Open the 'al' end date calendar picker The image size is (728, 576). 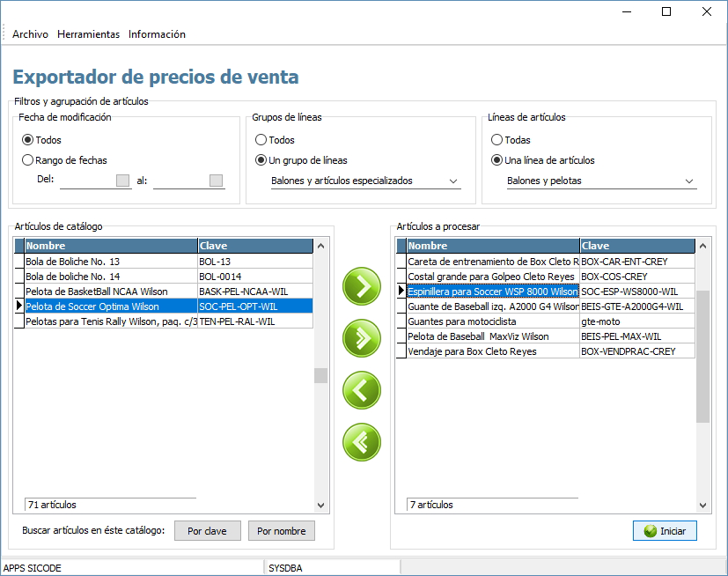[x=216, y=181]
